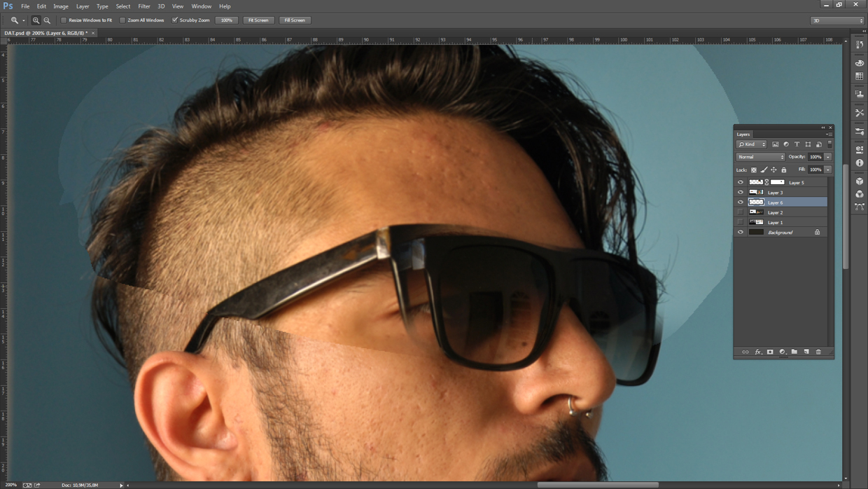
Task: Show Layer 2 by enabling its eye
Action: pyautogui.click(x=740, y=212)
